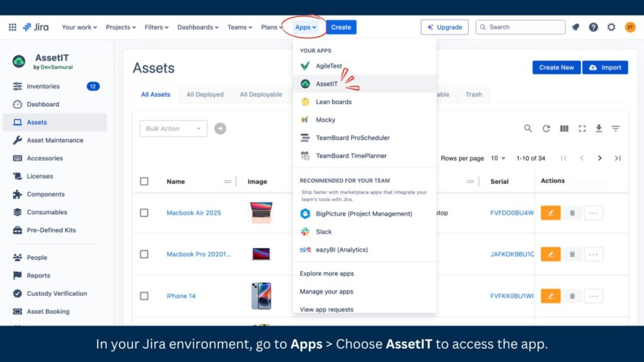This screenshot has width=644, height=362.
Task: Click the Search field in the top bar
Action: click(520, 27)
